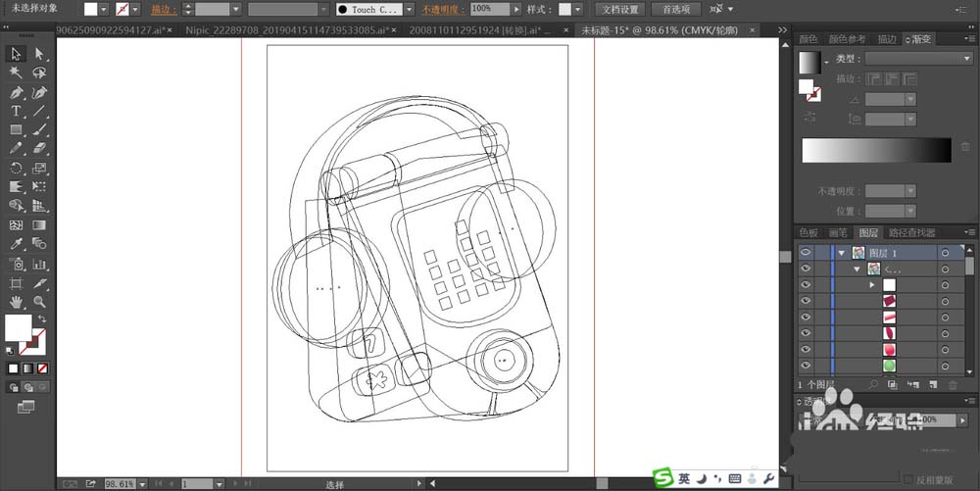Open fill color dropdown in control bar
Image resolution: width=980 pixels, height=491 pixels.
(x=104, y=10)
